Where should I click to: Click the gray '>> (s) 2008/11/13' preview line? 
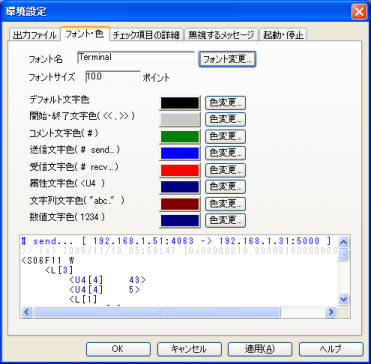[x=179, y=250]
